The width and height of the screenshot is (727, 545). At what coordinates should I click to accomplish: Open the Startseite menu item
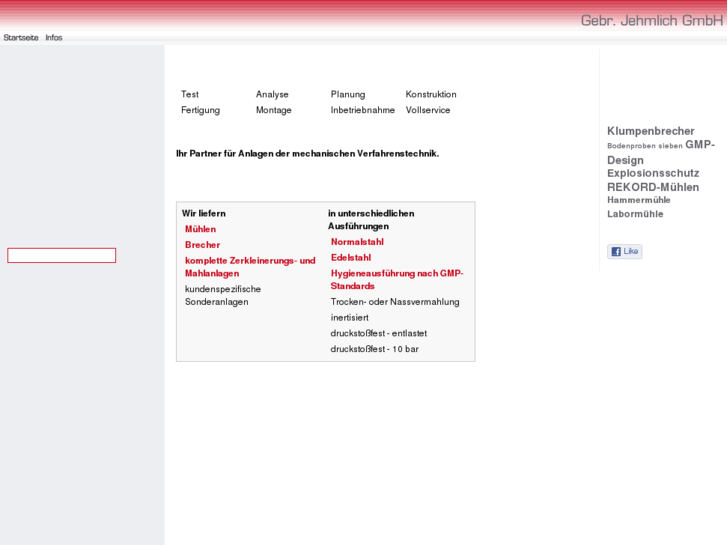(21, 38)
